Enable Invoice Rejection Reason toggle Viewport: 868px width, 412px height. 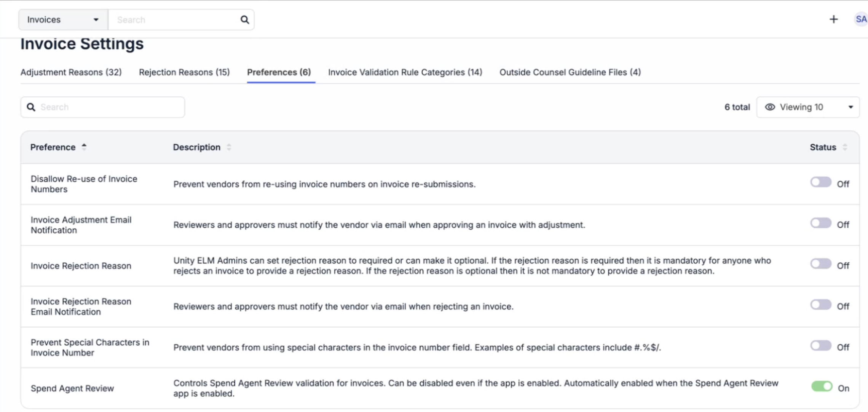[x=821, y=264]
